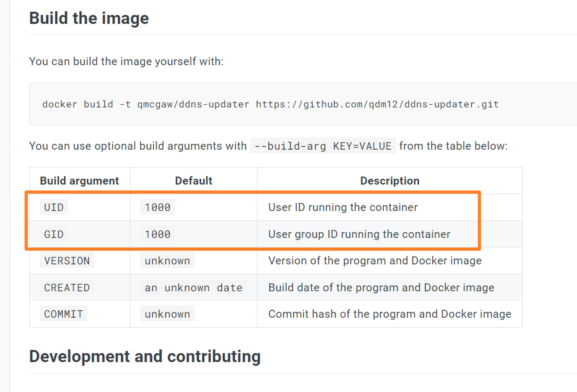Click the '--build-arg KEY=VALUE' inline code
577x392 pixels.
323,146
